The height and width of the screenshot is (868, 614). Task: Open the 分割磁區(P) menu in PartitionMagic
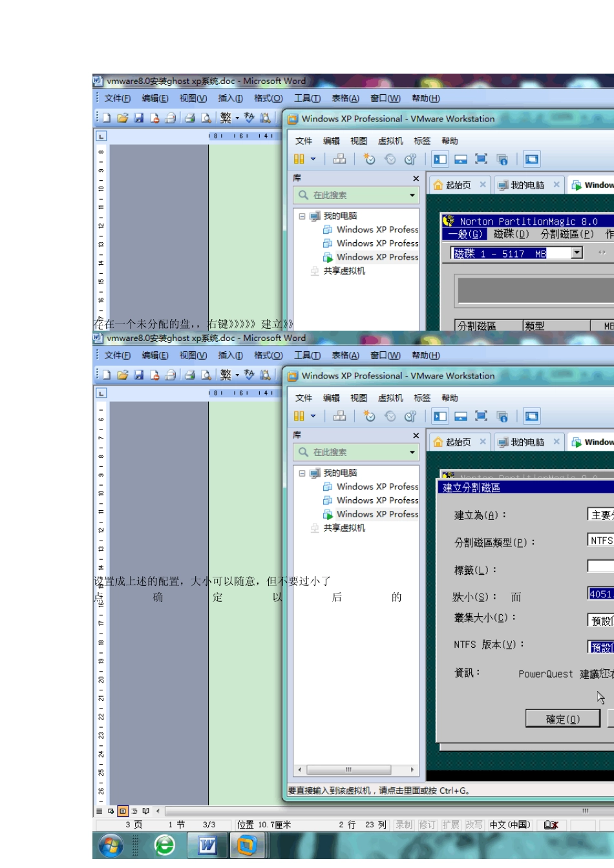pyautogui.click(x=567, y=234)
